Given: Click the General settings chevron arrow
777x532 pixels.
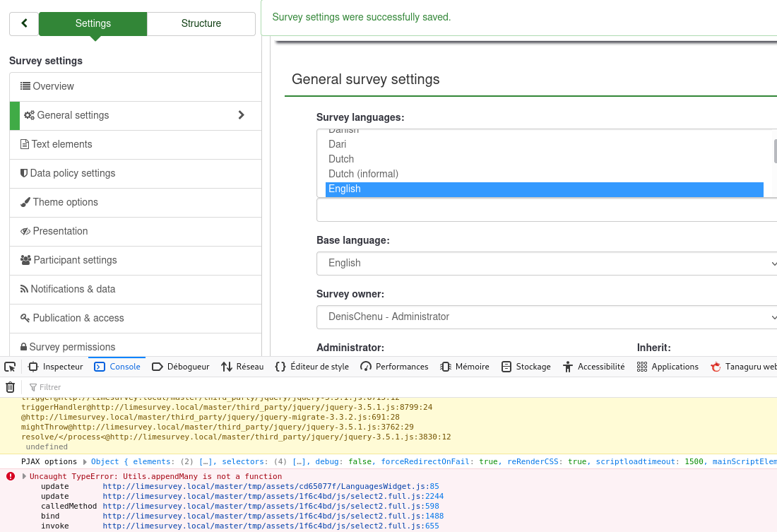Looking at the screenshot, I should (x=241, y=115).
